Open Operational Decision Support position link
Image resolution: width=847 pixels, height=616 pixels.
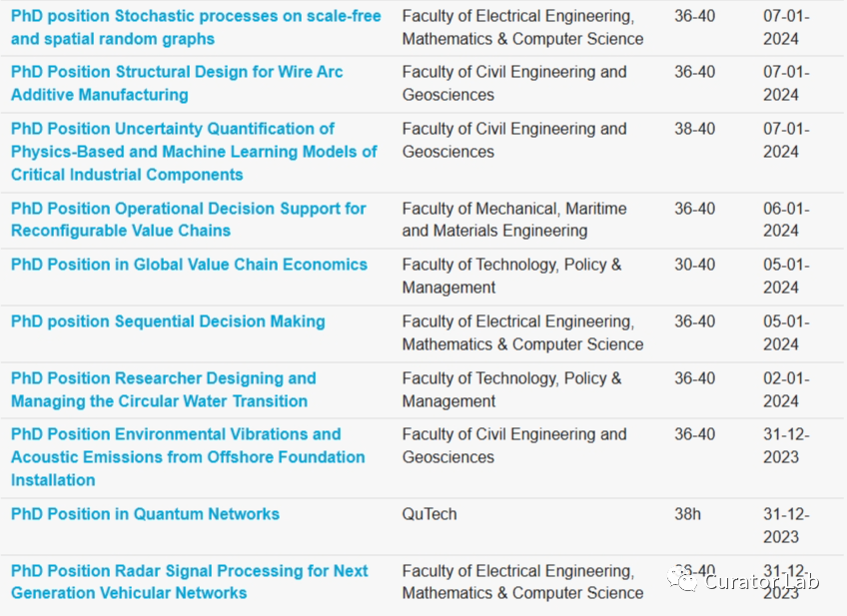point(188,220)
